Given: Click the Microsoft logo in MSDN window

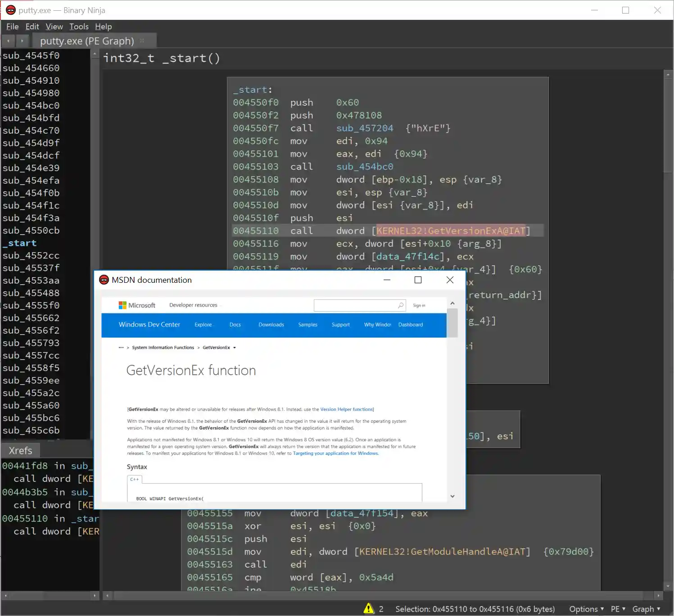Looking at the screenshot, I should (x=136, y=305).
